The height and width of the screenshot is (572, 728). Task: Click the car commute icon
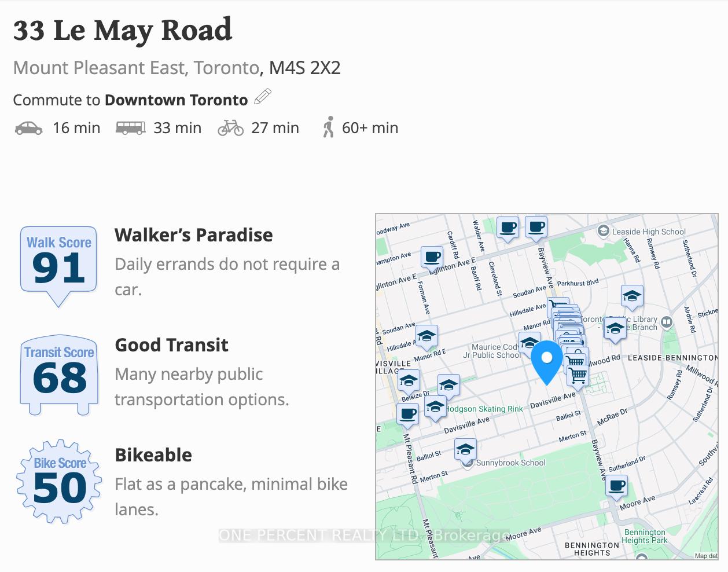tap(28, 128)
